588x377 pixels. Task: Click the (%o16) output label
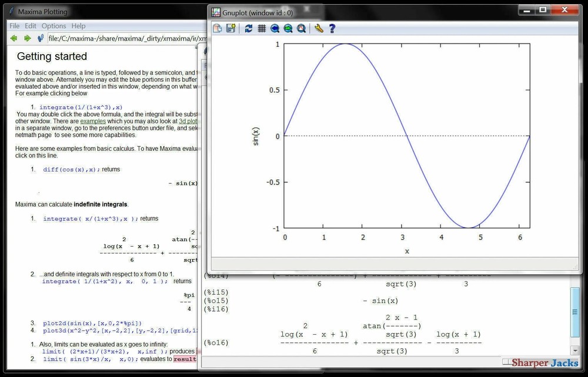pyautogui.click(x=216, y=342)
